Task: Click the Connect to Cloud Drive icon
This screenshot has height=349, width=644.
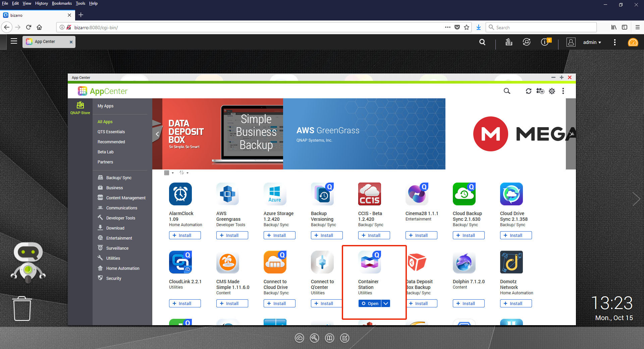Action: pos(275,262)
